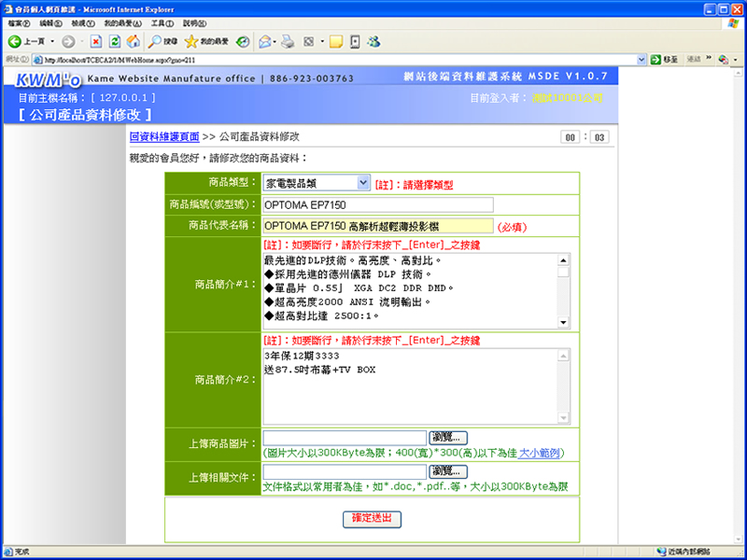Expand the 連結 links chevron

click(709, 58)
